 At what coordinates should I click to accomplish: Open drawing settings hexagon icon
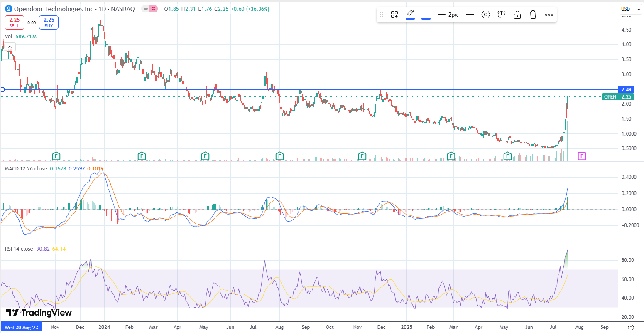[x=486, y=15]
